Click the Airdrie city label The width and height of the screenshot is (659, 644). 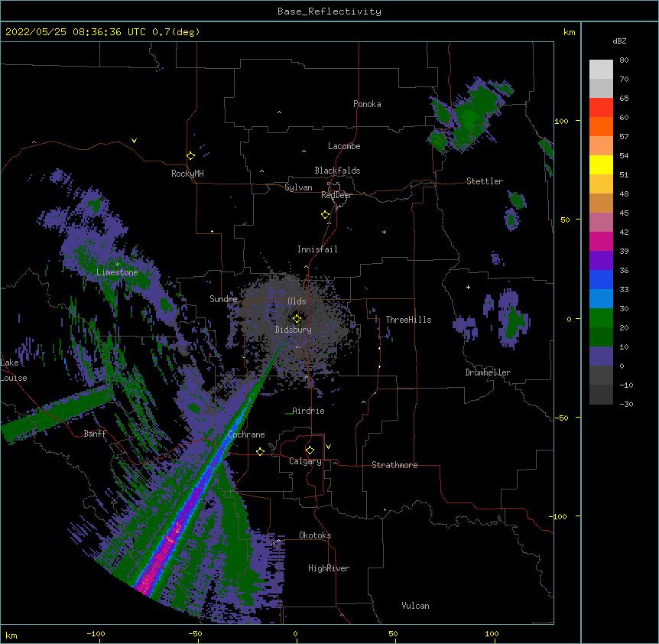point(308,411)
